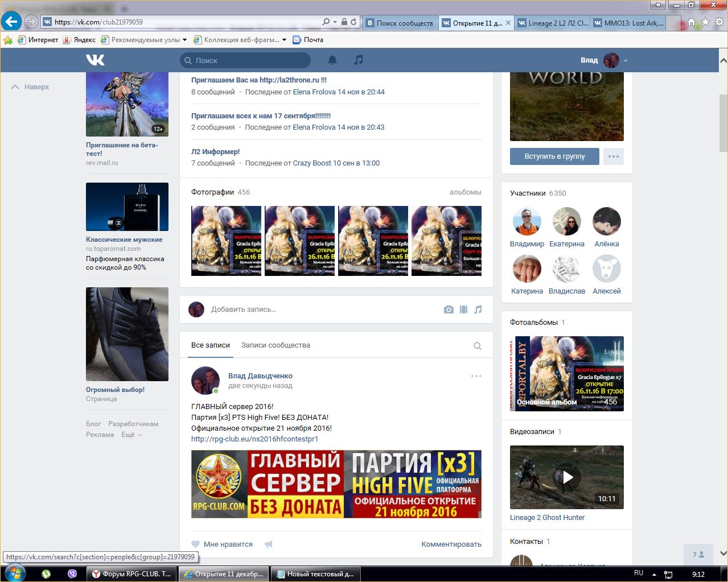Click the address bar search magnifier
Viewport: 728px width, 582px height.
click(326, 22)
